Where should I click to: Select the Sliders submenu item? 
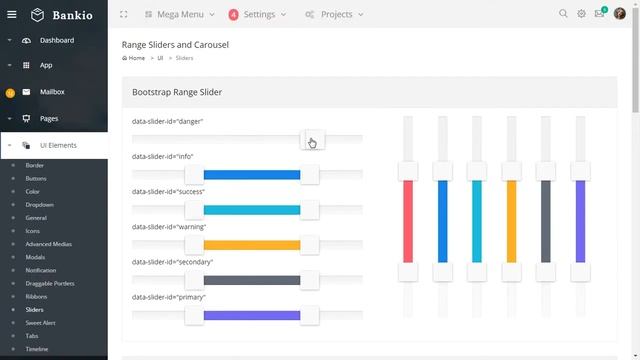tap(34, 310)
